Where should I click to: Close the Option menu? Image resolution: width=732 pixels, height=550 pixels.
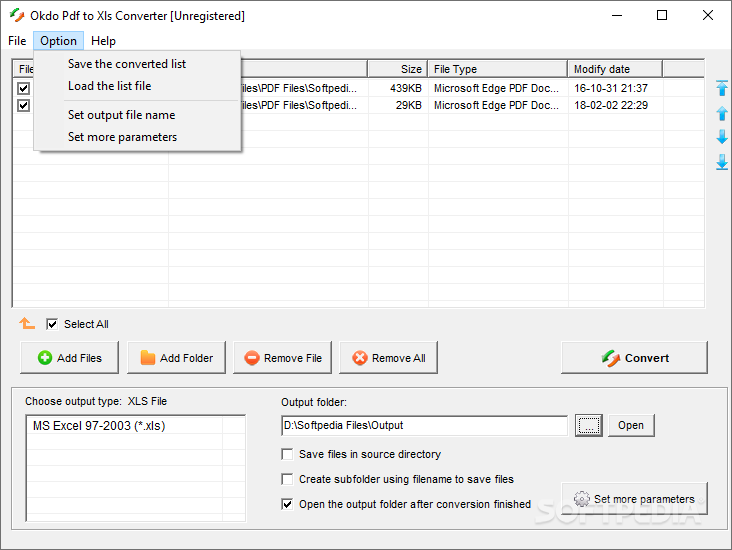click(x=58, y=41)
